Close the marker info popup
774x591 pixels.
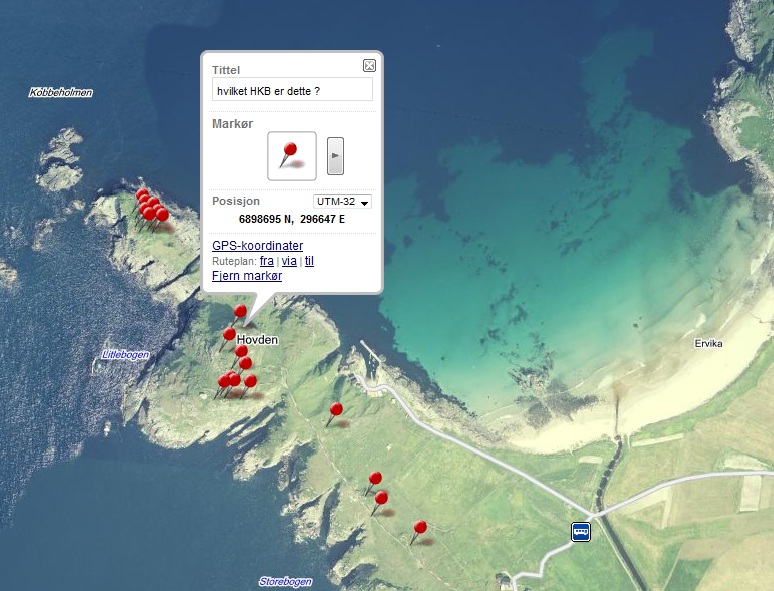point(369,66)
